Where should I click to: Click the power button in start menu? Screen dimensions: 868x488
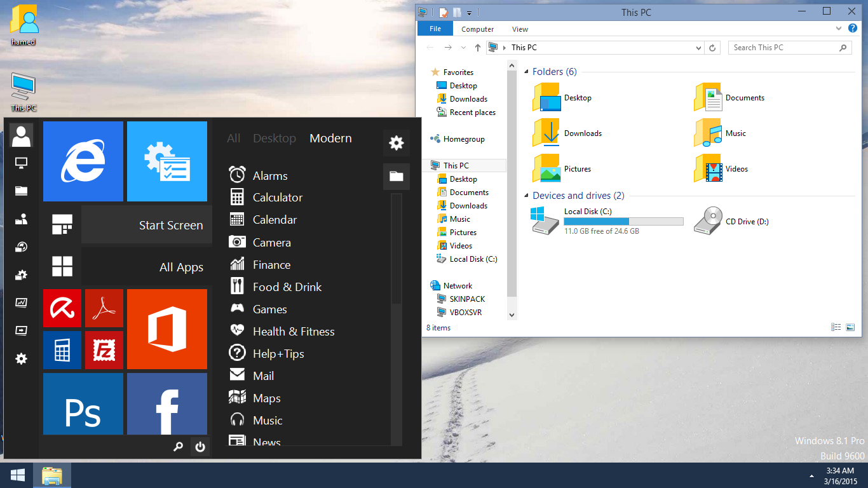(200, 447)
